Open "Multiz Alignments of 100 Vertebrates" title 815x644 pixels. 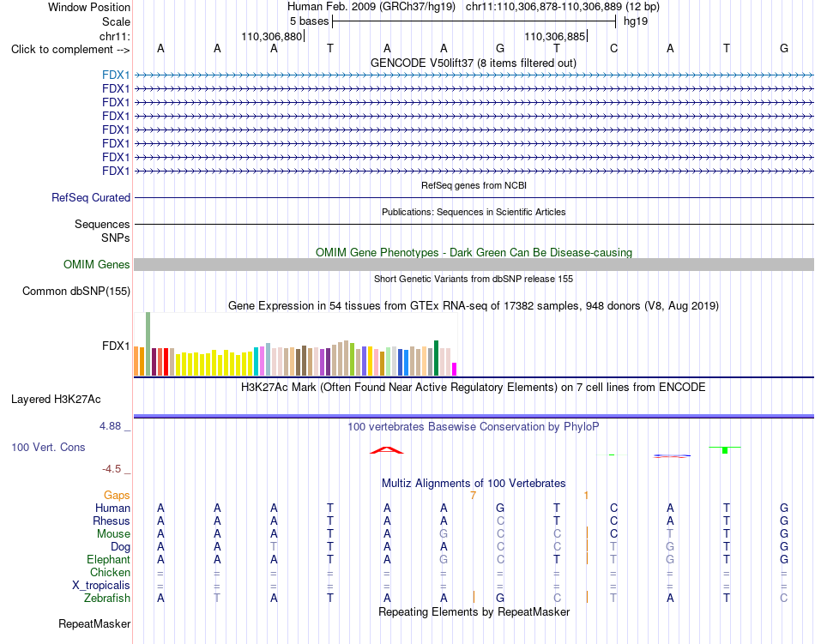[474, 484]
